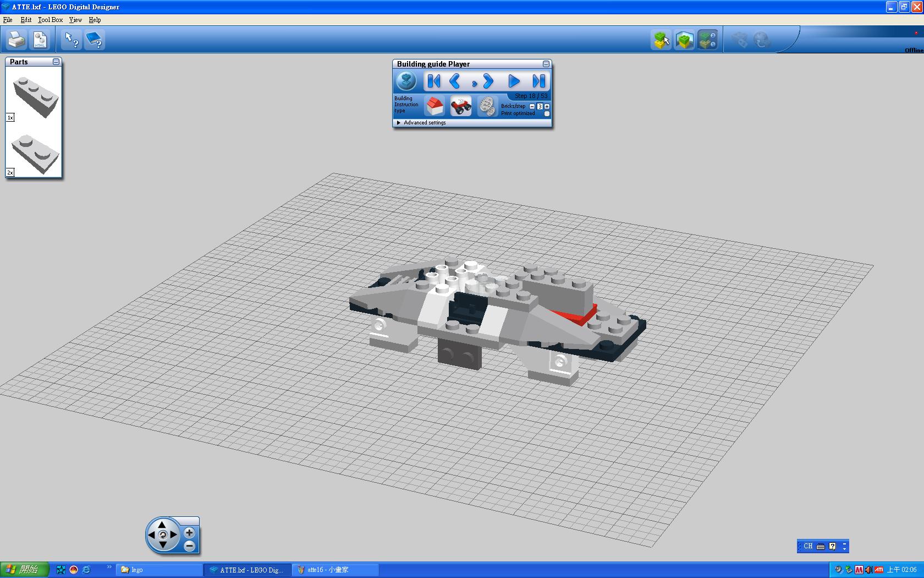Select the car building instruction type

460,106
